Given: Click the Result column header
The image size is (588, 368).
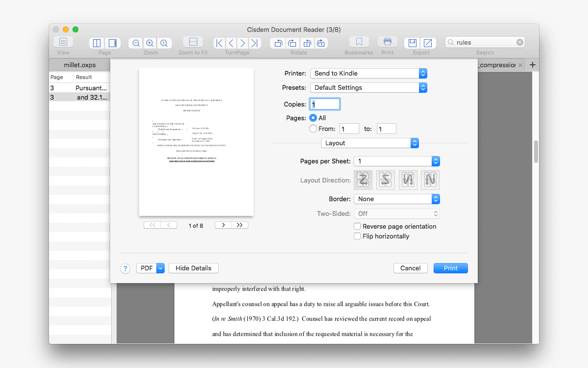Looking at the screenshot, I should [92, 77].
